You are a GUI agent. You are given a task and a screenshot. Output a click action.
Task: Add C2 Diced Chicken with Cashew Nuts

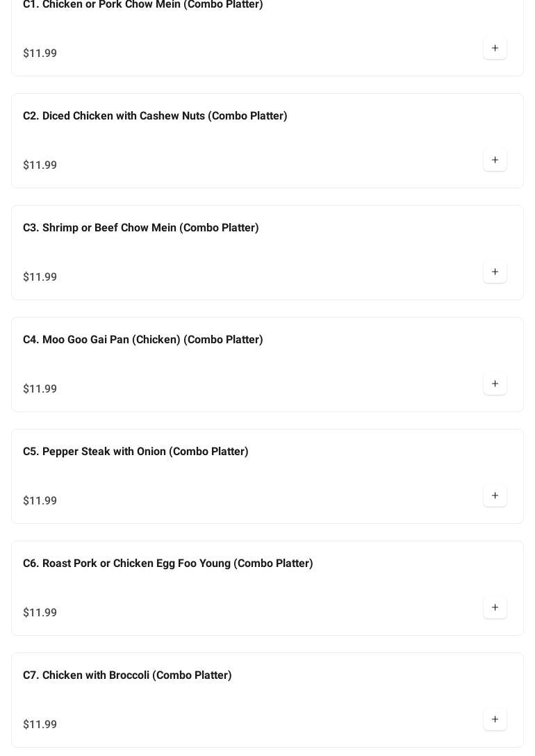coord(495,161)
